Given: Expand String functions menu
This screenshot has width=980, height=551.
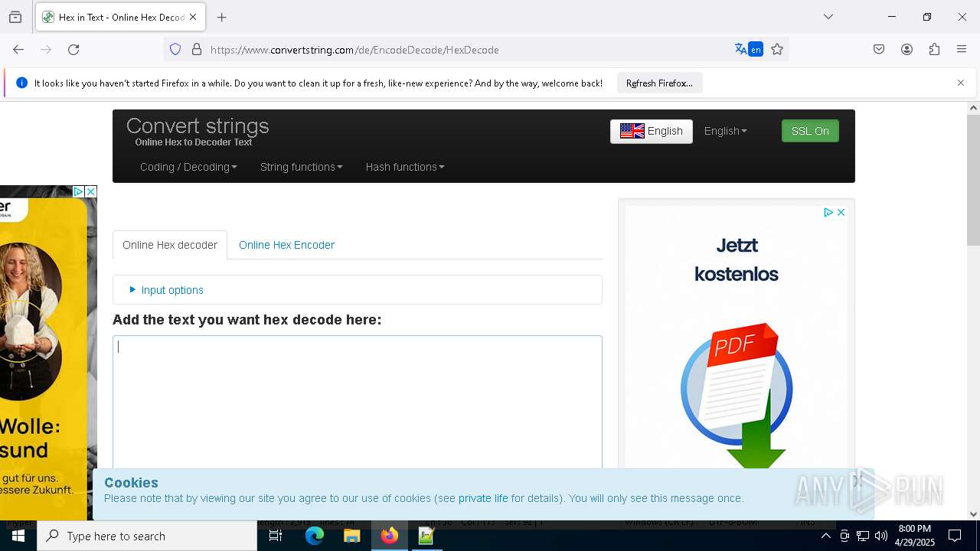Looking at the screenshot, I should (301, 167).
